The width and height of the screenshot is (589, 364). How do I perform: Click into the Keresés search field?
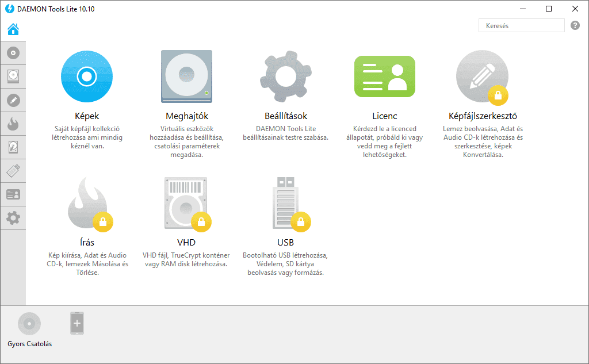521,25
